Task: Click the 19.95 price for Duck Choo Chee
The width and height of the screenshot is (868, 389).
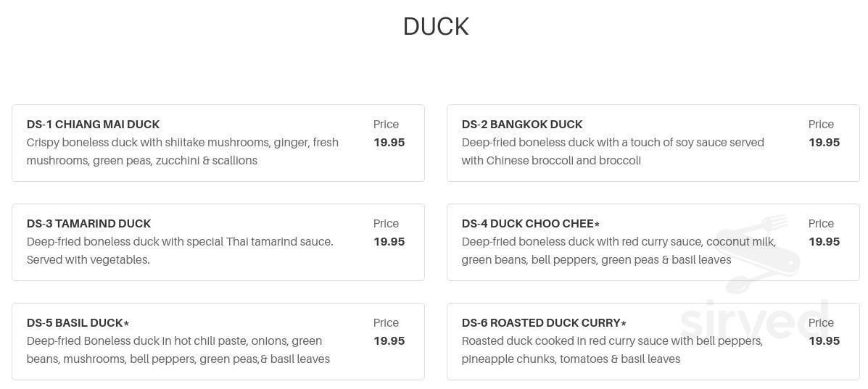Action: click(x=824, y=241)
